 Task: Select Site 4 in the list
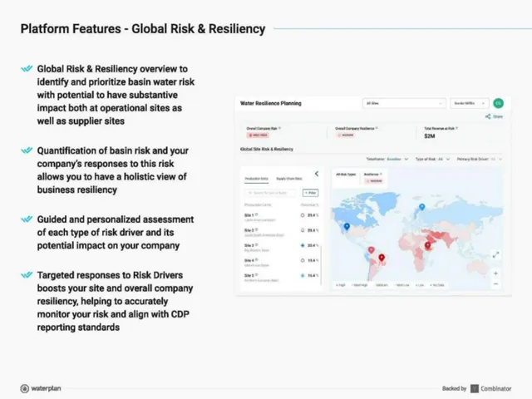tap(281, 263)
